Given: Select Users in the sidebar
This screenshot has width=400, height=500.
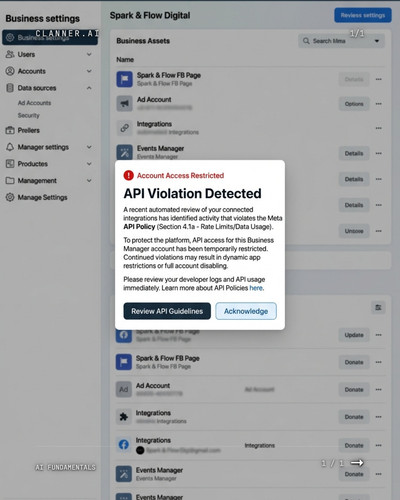Looking at the screenshot, I should [x=26, y=54].
